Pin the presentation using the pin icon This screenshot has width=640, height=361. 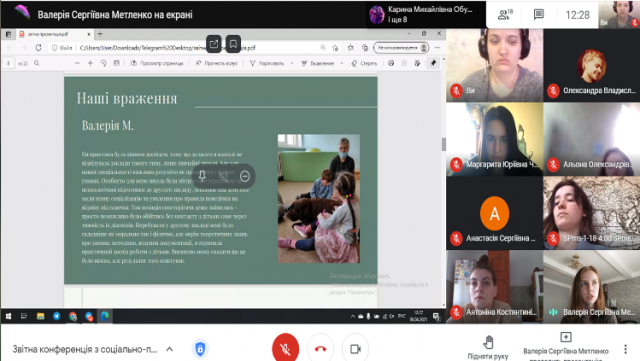[x=202, y=176]
